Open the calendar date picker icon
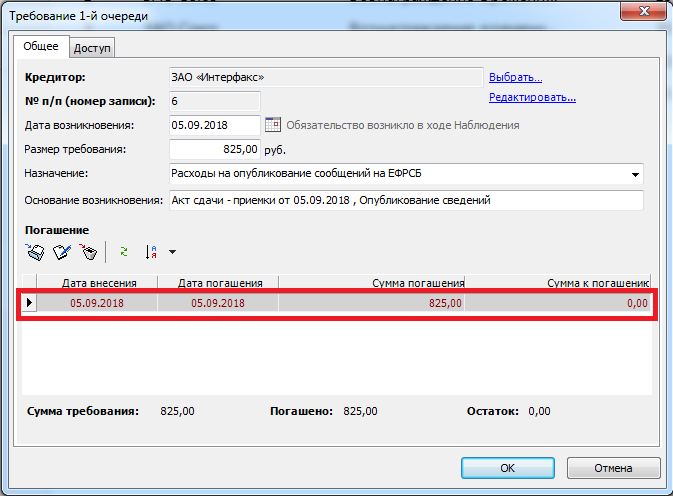The height and width of the screenshot is (496, 673). point(273,125)
